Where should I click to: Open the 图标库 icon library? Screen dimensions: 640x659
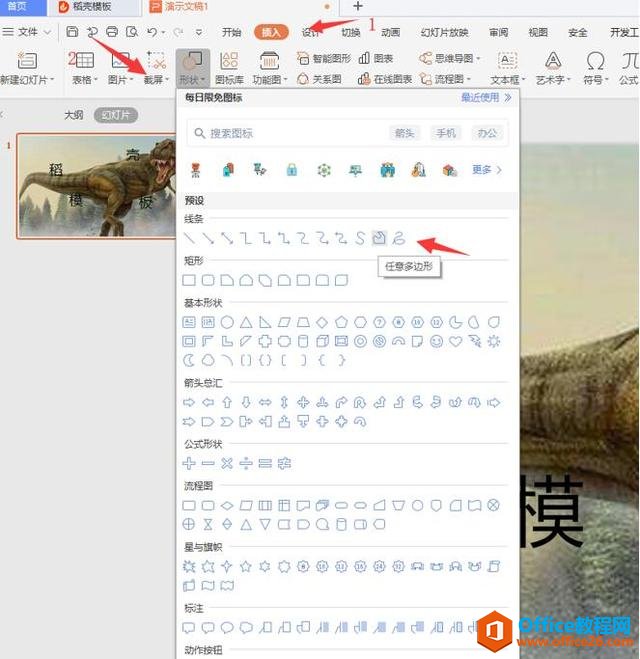(229, 67)
